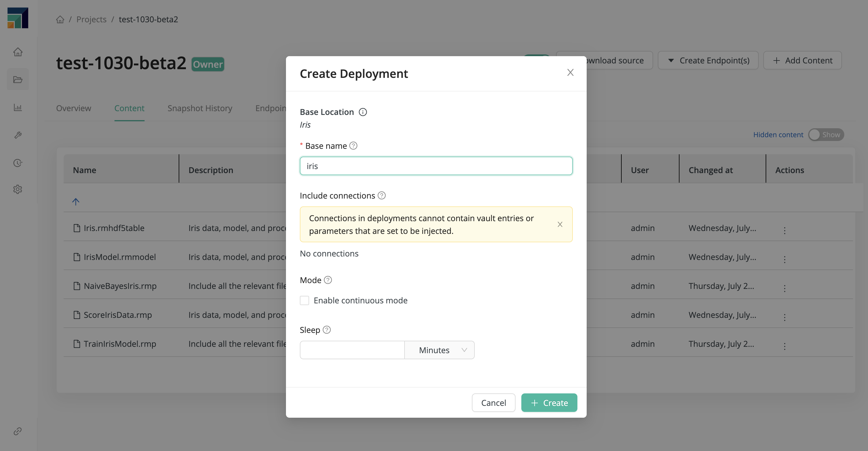Click the navigate up arrow icon
Screen dimensions: 868x451
[76, 202]
